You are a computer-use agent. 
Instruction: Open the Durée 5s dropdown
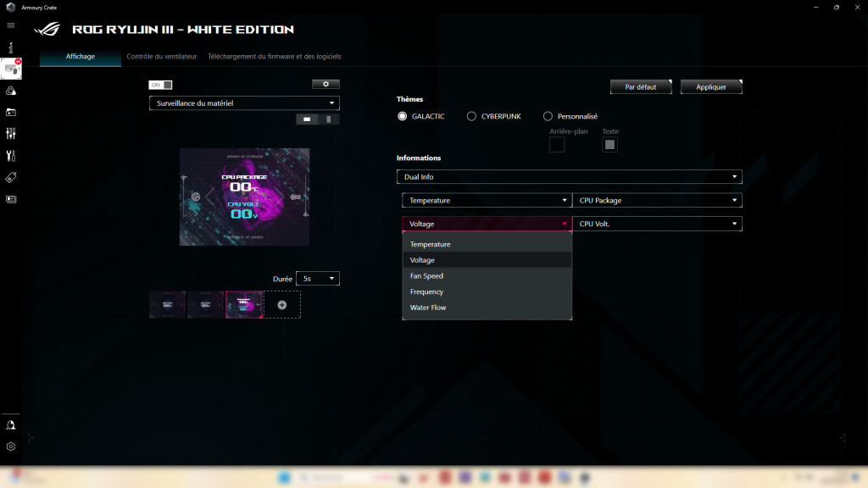coord(317,277)
